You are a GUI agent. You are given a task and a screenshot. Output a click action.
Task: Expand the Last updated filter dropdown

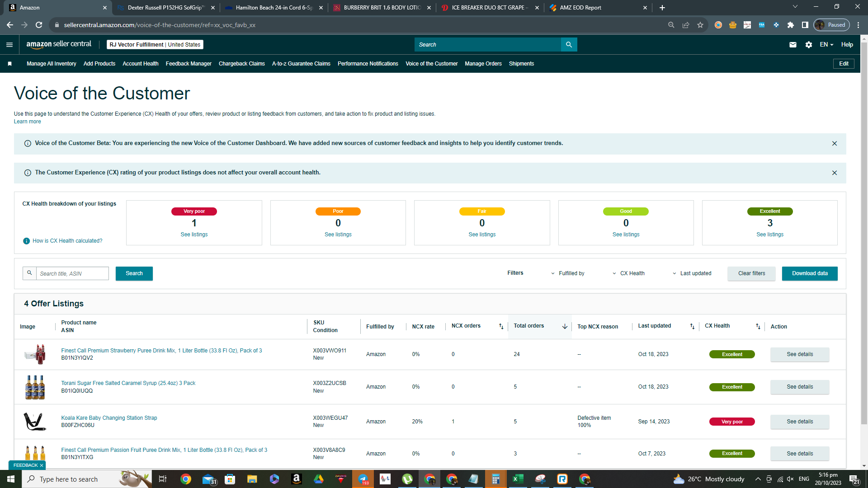point(692,273)
